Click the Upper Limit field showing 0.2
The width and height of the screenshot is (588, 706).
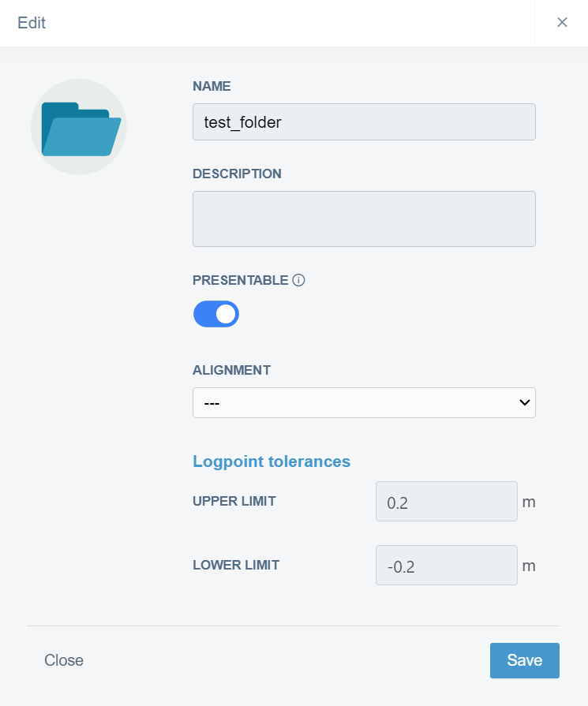point(446,502)
